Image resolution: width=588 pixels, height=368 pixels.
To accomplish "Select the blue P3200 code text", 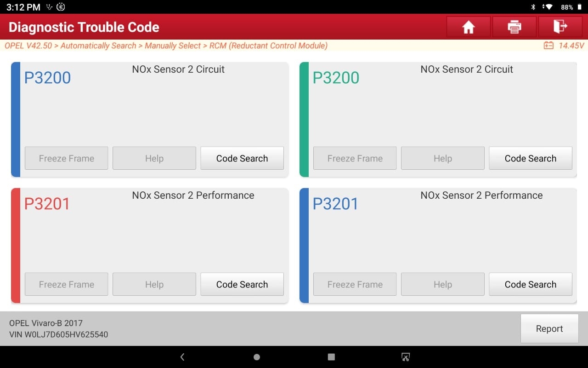I will pos(47,78).
